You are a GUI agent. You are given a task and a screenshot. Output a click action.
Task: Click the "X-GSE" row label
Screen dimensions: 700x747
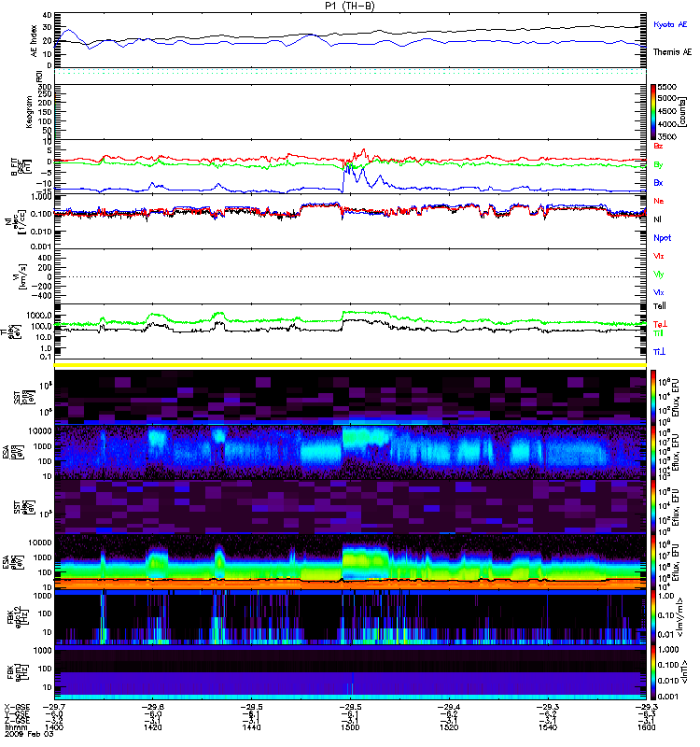(17, 707)
